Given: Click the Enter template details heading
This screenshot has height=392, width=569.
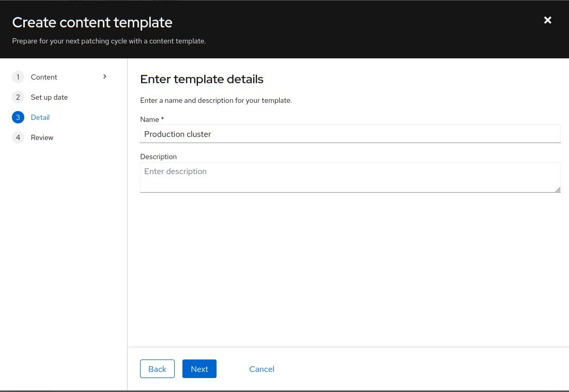Looking at the screenshot, I should pos(202,79).
